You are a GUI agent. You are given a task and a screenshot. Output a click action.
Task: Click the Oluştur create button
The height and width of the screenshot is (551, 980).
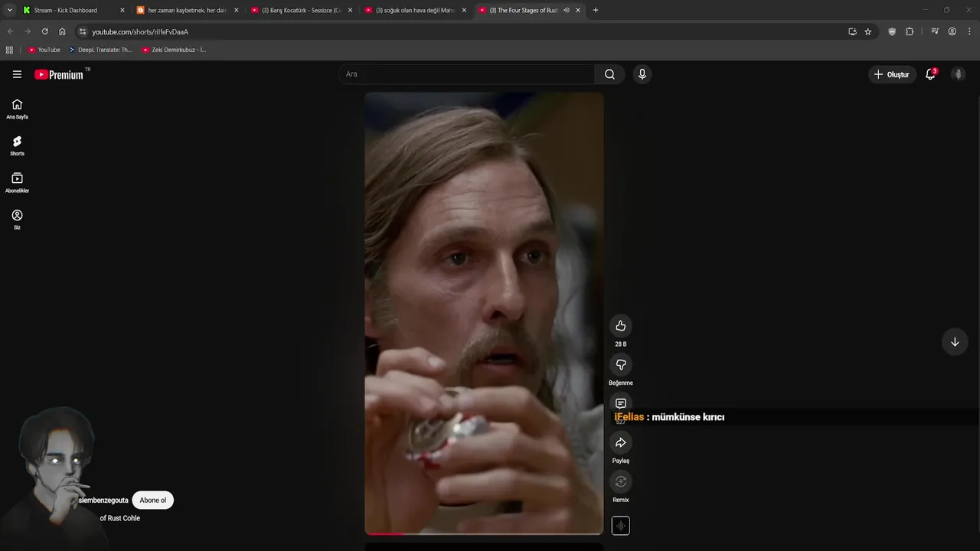(892, 74)
